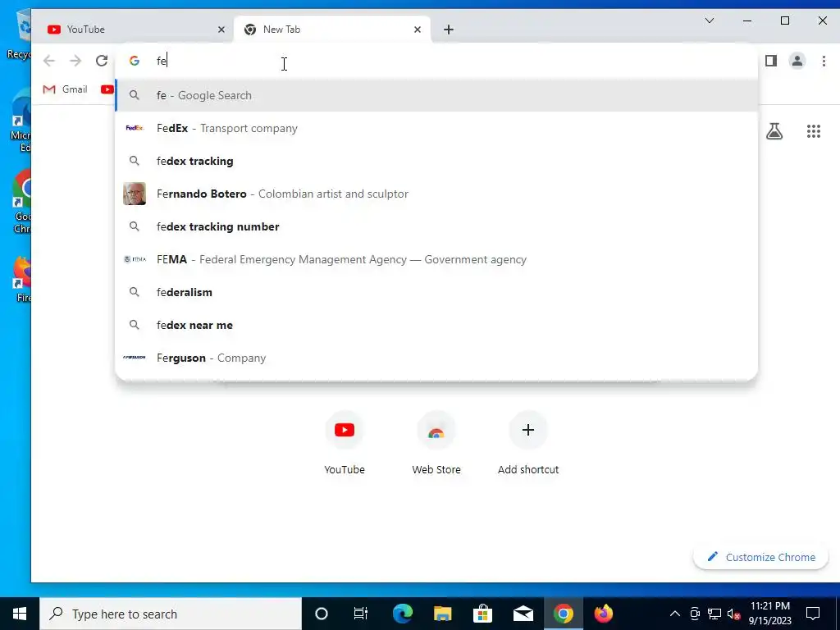Click the browser Forward arrow
This screenshot has width=840, height=630.
point(75,61)
